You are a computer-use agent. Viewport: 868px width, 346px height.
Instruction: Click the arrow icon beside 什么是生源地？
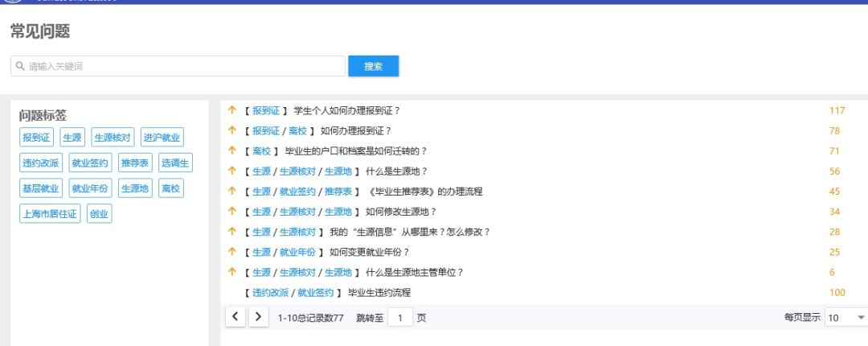point(232,171)
